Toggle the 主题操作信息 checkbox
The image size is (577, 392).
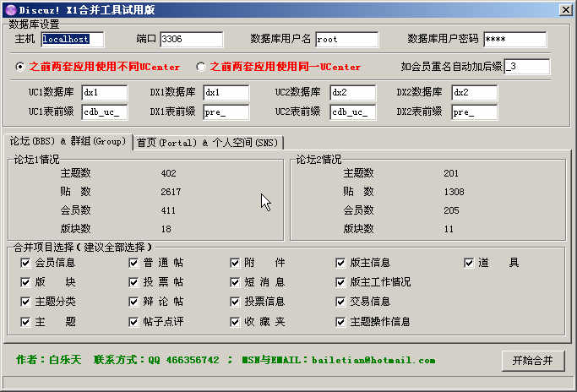[x=340, y=322]
